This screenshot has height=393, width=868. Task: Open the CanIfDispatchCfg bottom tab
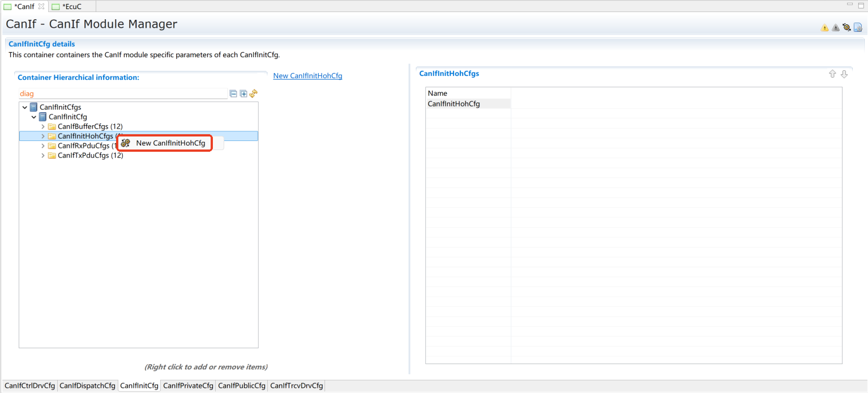(87, 386)
